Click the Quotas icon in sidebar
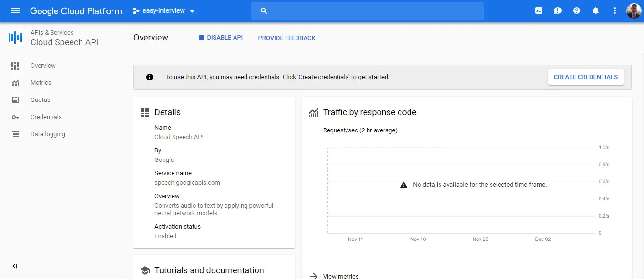The height and width of the screenshot is (279, 644). click(15, 100)
